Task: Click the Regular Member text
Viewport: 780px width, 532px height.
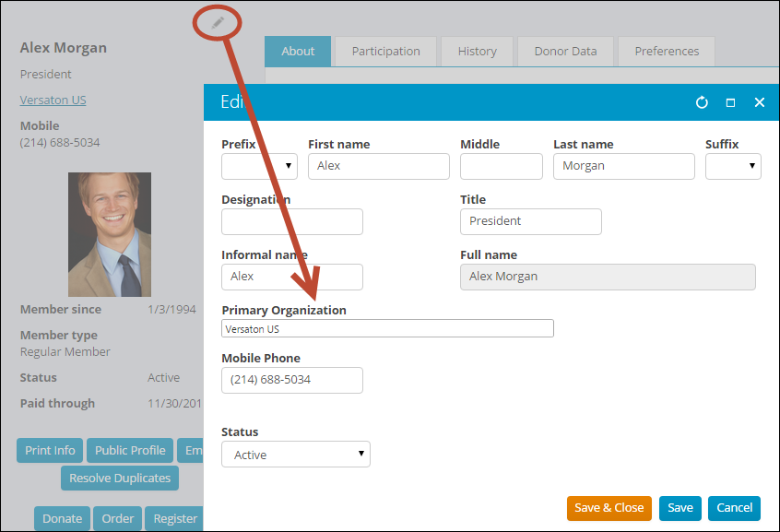Action: [65, 352]
